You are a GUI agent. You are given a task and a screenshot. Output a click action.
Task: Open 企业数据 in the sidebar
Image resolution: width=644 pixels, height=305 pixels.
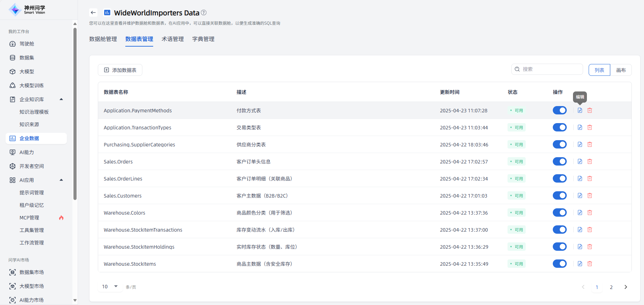click(36, 138)
